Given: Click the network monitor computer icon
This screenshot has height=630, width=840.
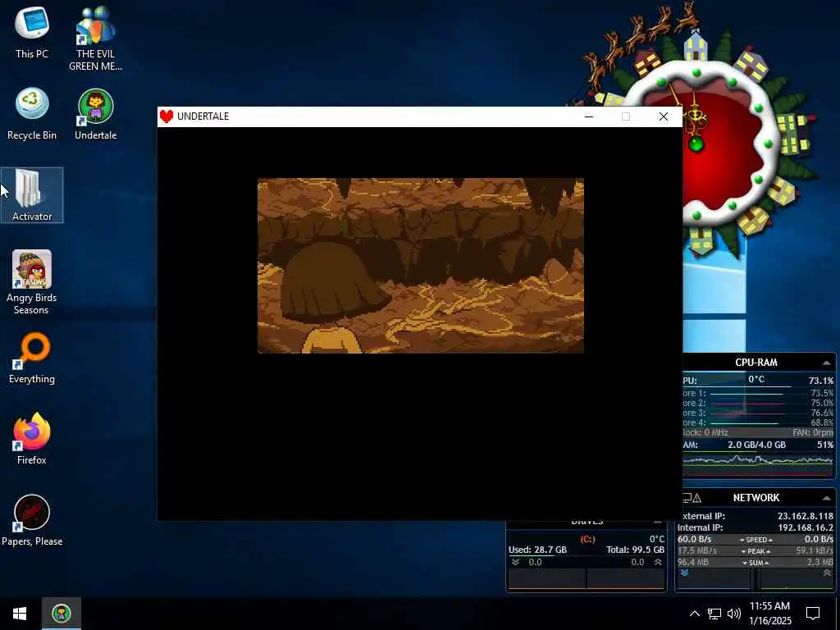Looking at the screenshot, I should coord(687,498).
